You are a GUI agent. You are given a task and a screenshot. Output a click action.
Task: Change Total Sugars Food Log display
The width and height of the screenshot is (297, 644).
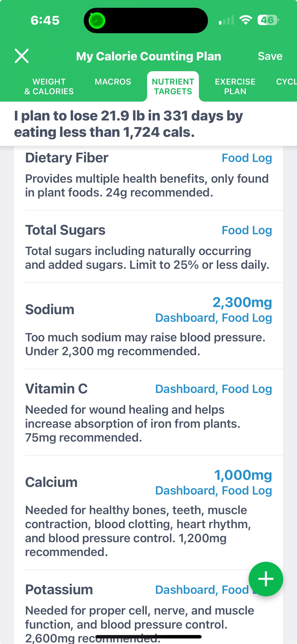tap(247, 230)
